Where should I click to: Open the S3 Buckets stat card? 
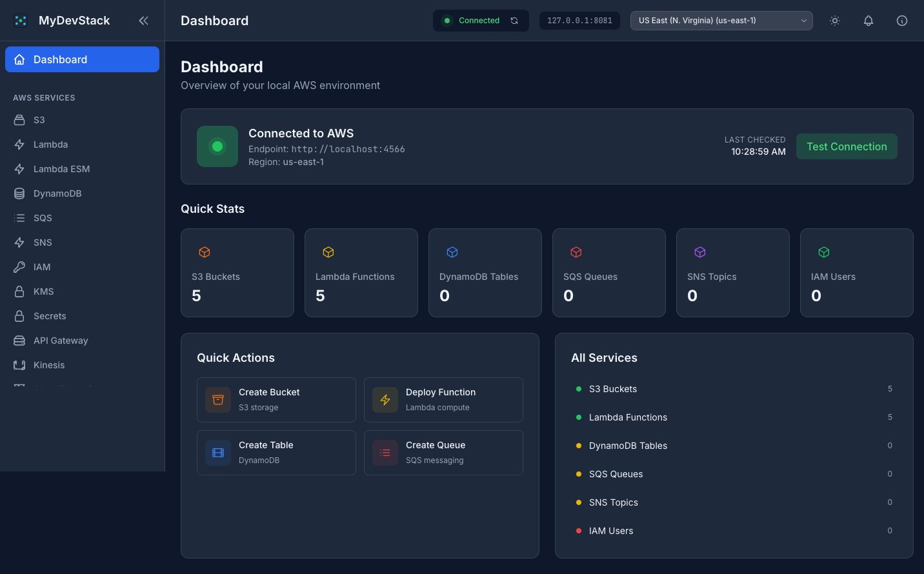click(x=237, y=273)
